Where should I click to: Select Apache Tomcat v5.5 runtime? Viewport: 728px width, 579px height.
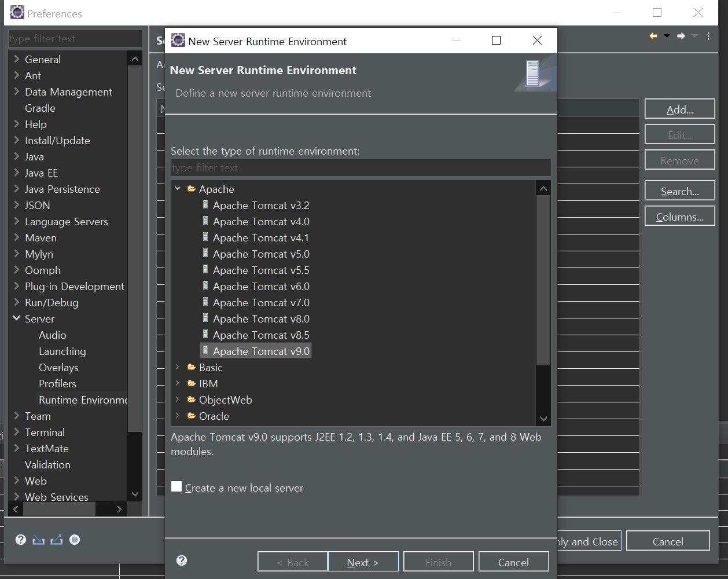(x=261, y=270)
